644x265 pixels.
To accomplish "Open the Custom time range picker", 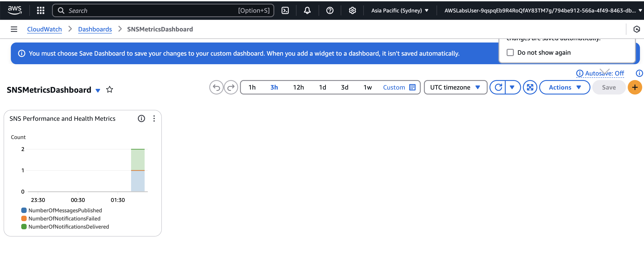I will 399,87.
